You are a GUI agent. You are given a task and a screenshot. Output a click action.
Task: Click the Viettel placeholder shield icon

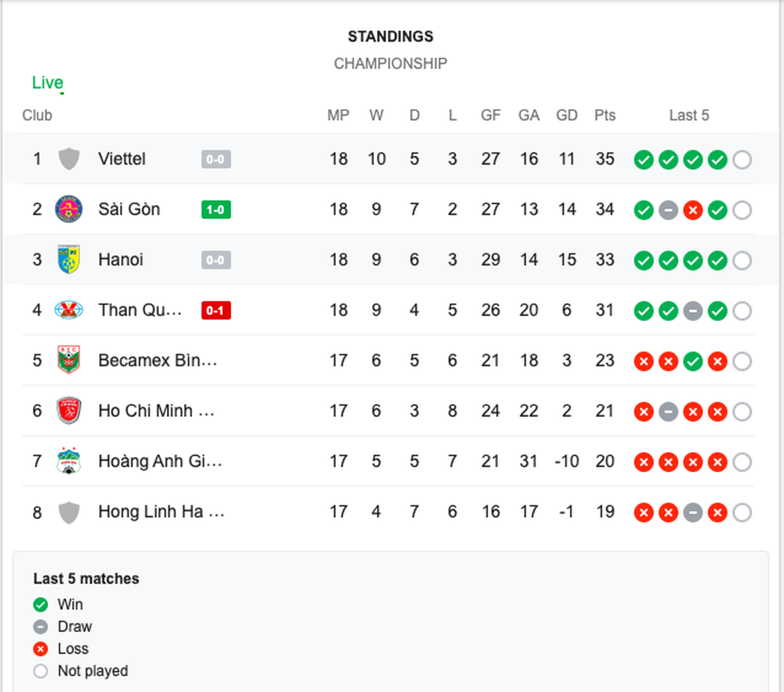click(x=69, y=159)
